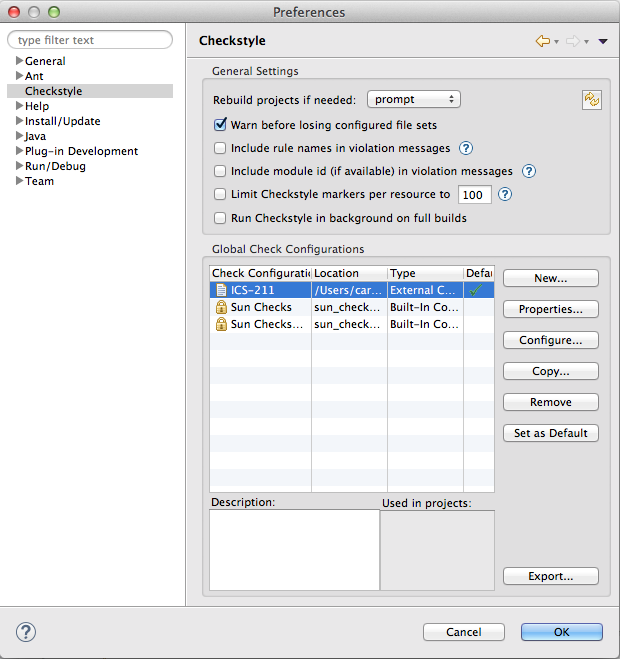
Task: Click help icon beside markers limit field
Action: tap(505, 194)
